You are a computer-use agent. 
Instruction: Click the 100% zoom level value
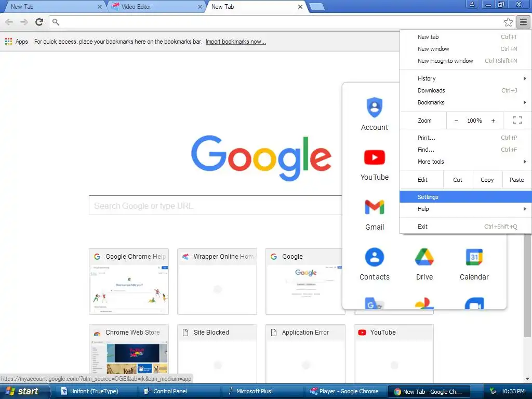[x=474, y=121]
